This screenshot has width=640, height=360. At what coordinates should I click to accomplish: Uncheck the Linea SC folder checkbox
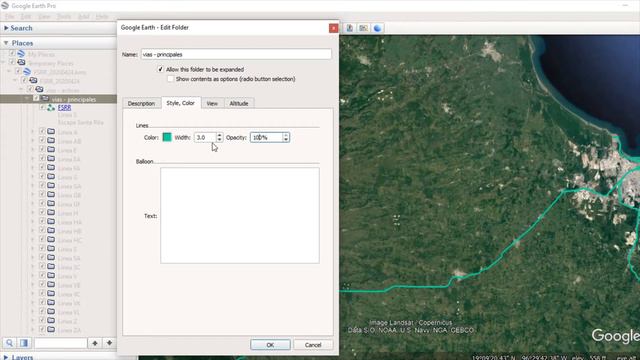point(42,266)
